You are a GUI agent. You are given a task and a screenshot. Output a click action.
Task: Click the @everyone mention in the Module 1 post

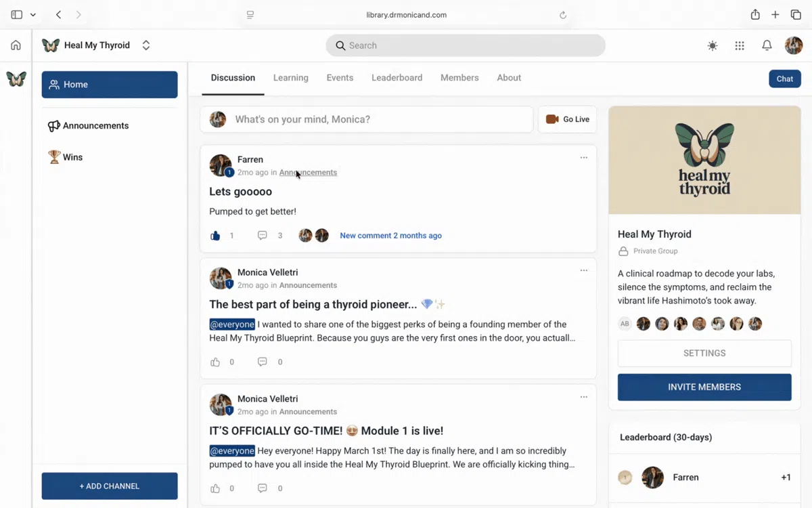pos(232,451)
